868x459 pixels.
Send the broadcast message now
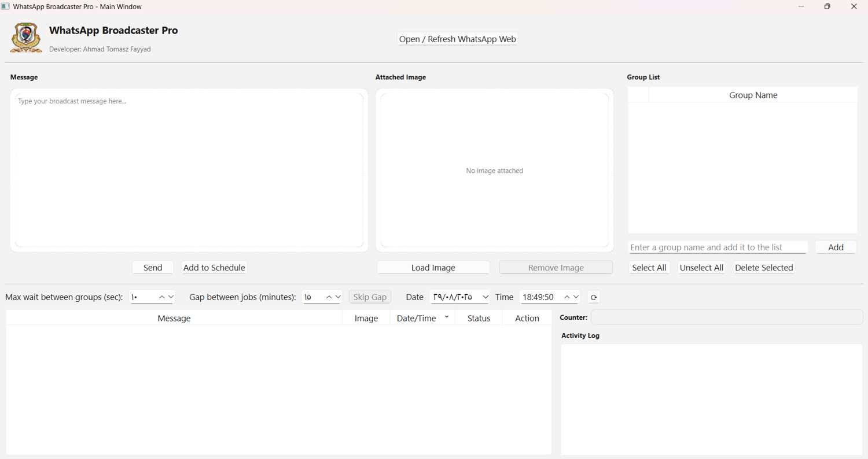coord(153,268)
